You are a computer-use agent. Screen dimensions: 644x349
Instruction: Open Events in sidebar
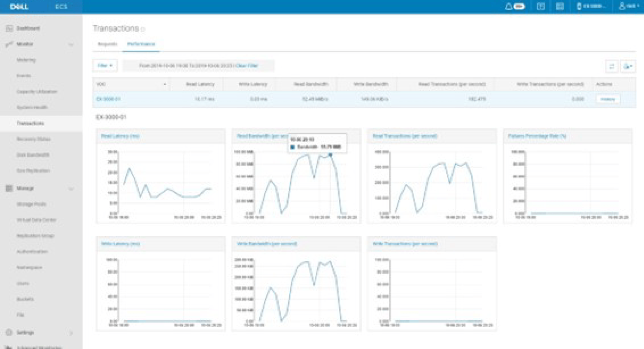(x=24, y=76)
